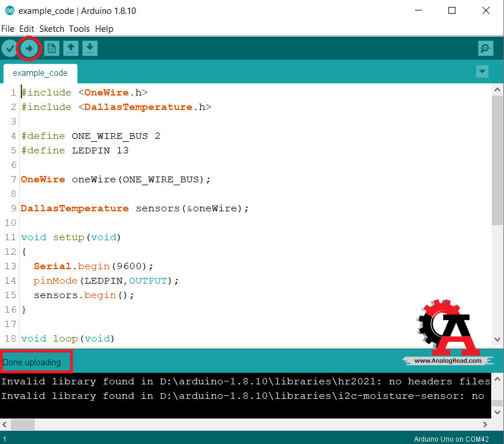Screen dimensions: 504x444
Task: Click the '#define LEDPIN 13' line
Action: click(x=75, y=151)
